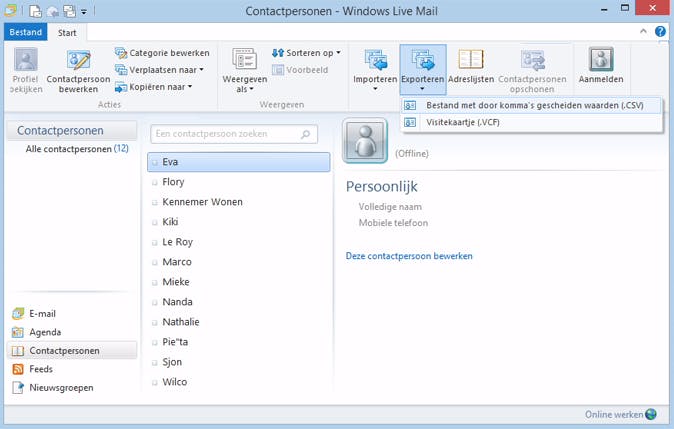Select Alle contactpersonen (12)
674x429 pixels.
point(77,149)
